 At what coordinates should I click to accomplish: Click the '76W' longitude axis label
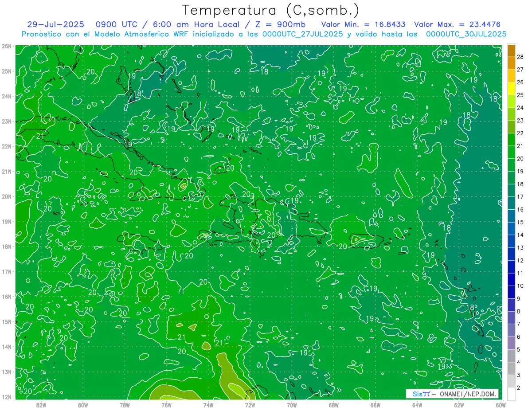pos(166,404)
